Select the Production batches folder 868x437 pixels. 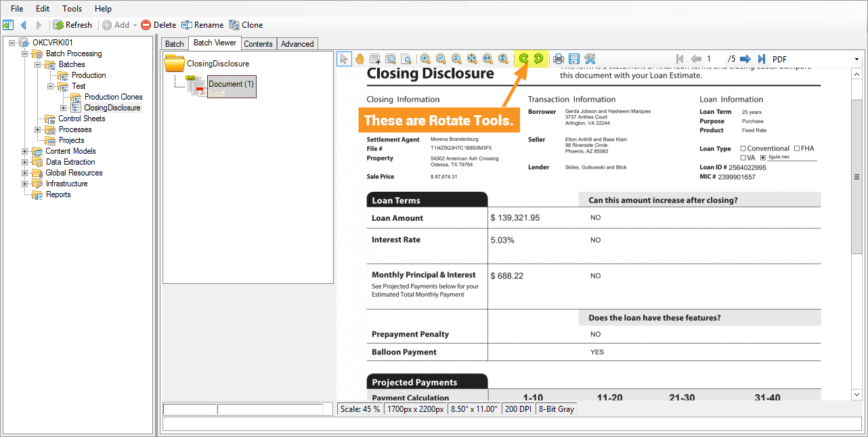click(89, 75)
